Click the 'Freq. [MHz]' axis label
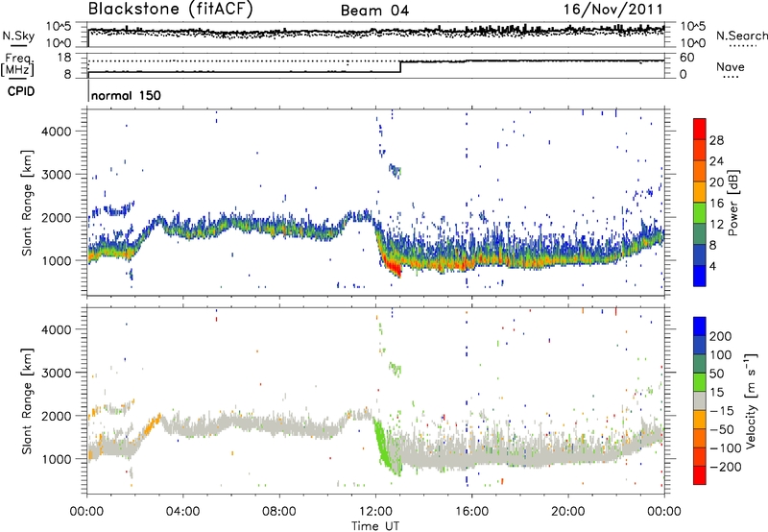768x532 pixels. click(x=17, y=64)
